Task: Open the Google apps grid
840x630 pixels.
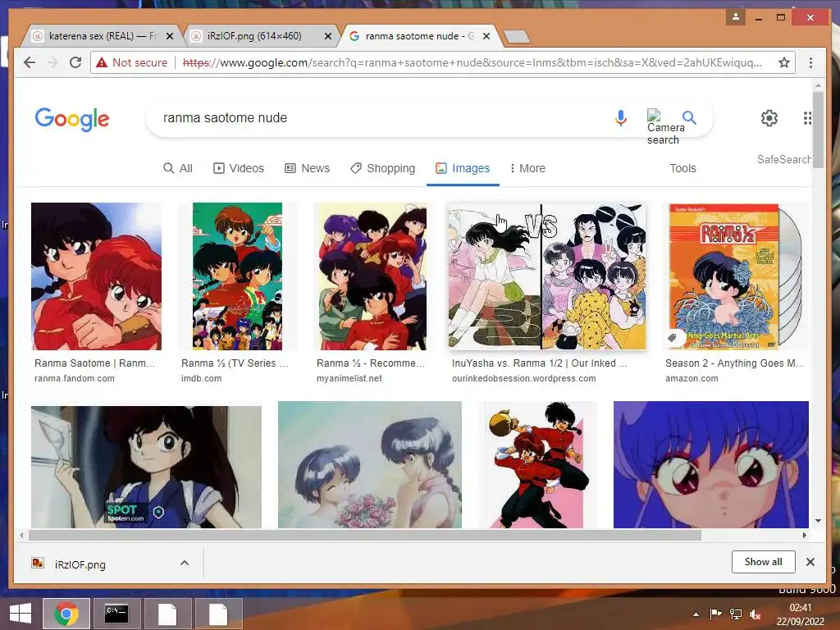Action: [807, 118]
